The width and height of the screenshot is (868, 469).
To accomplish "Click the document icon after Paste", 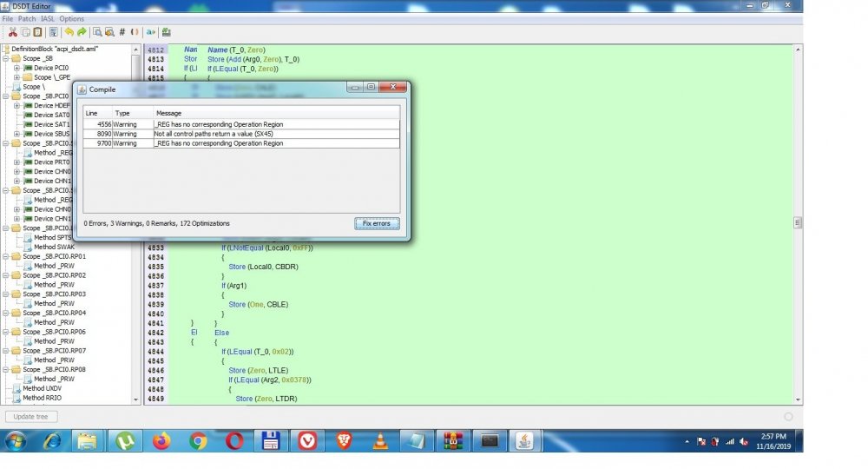I will (x=53, y=32).
